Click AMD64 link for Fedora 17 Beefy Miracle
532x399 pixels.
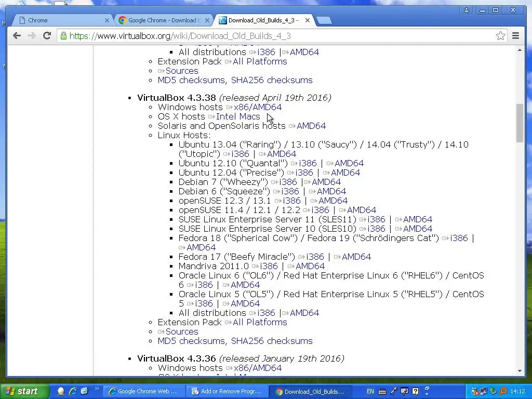[x=356, y=257]
